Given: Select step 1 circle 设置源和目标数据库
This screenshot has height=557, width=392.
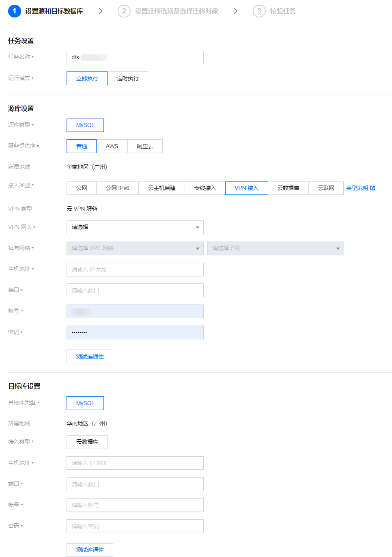Looking at the screenshot, I should (x=15, y=11).
